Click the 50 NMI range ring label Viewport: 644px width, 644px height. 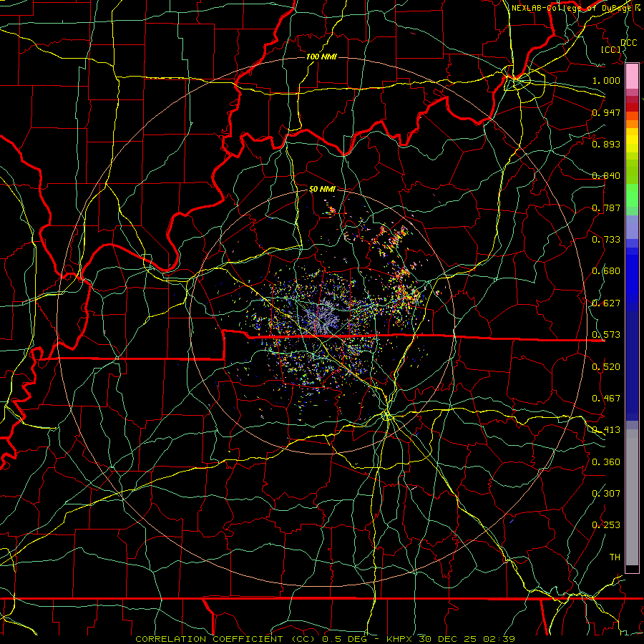pos(322,189)
